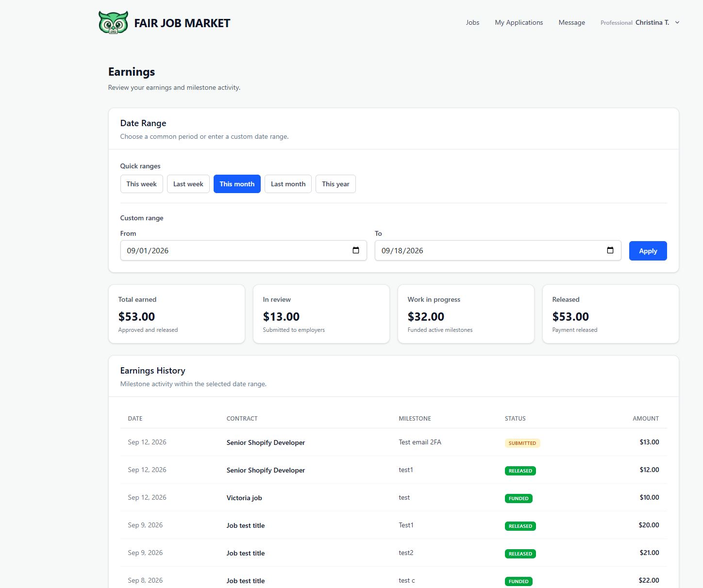Click the FUNDED badge in the Victoria job row
Image resolution: width=703 pixels, height=588 pixels.
[x=519, y=498]
